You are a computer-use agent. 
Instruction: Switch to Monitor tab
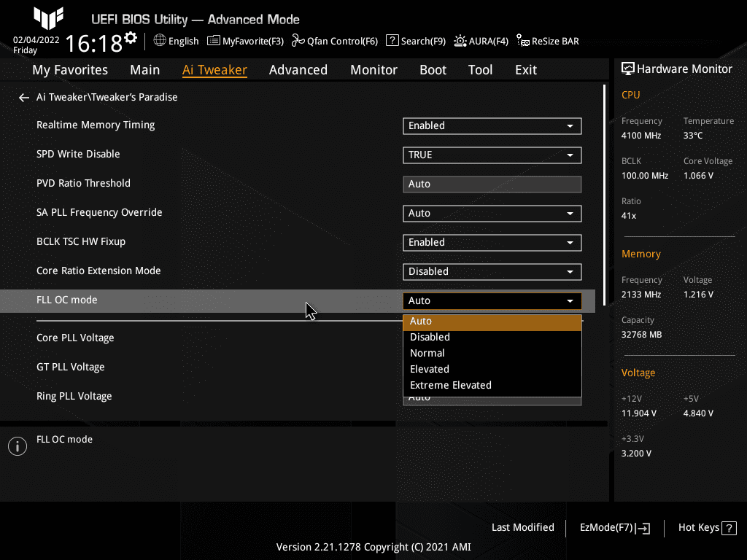[x=373, y=70]
